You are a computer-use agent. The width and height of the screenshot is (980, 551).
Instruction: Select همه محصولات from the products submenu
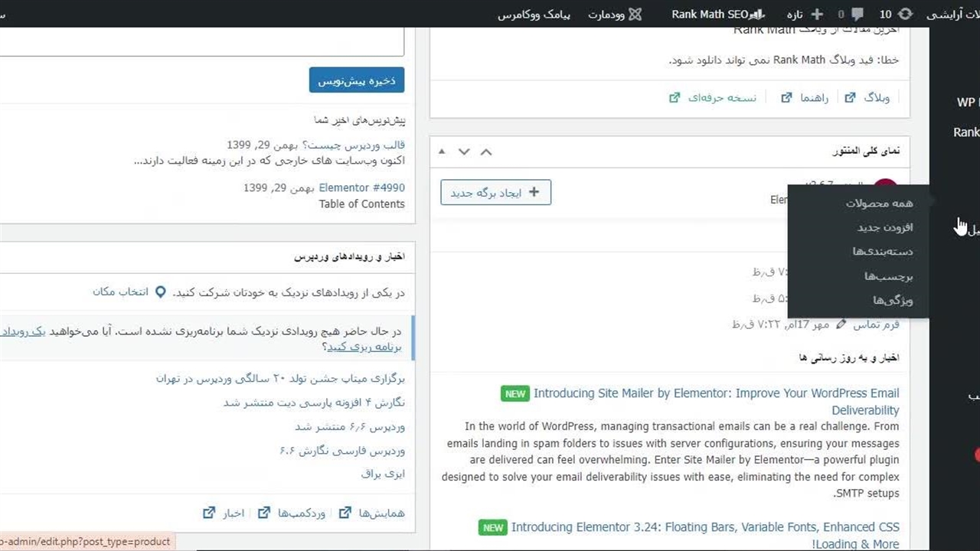pyautogui.click(x=879, y=203)
